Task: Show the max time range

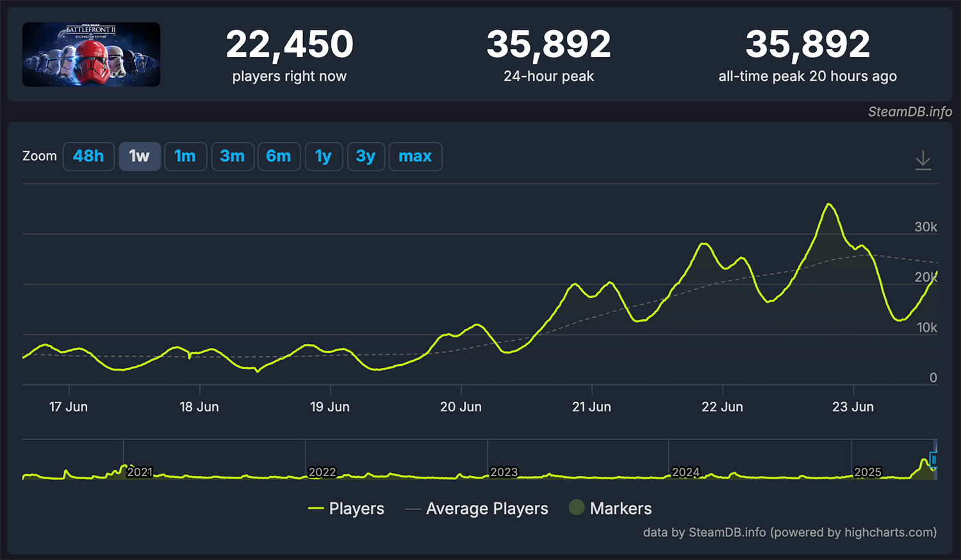Action: point(415,156)
